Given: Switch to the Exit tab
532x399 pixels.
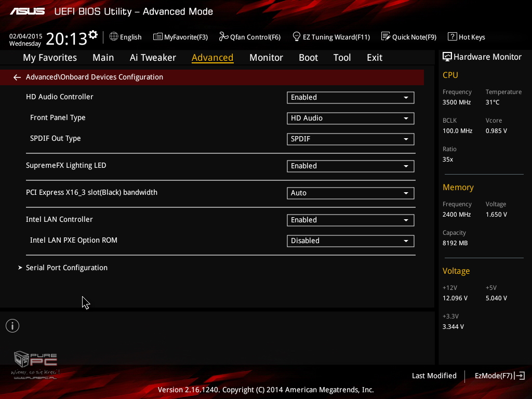Looking at the screenshot, I should [x=375, y=58].
